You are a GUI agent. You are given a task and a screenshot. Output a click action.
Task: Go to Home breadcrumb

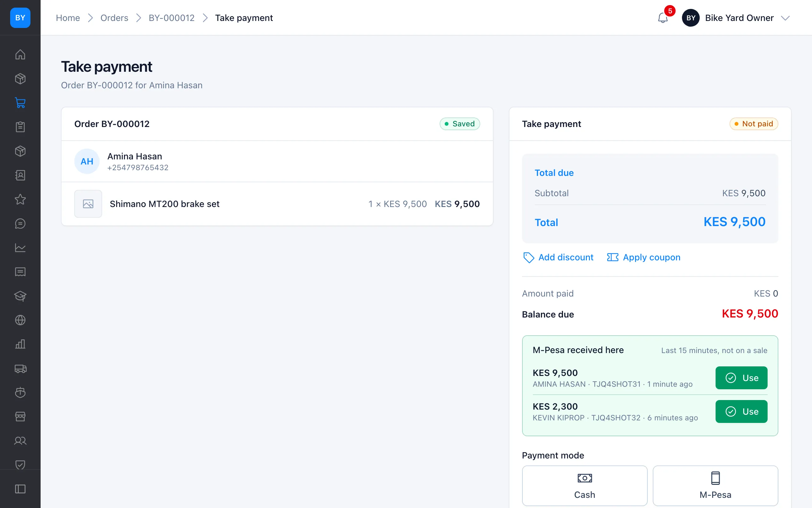click(68, 18)
